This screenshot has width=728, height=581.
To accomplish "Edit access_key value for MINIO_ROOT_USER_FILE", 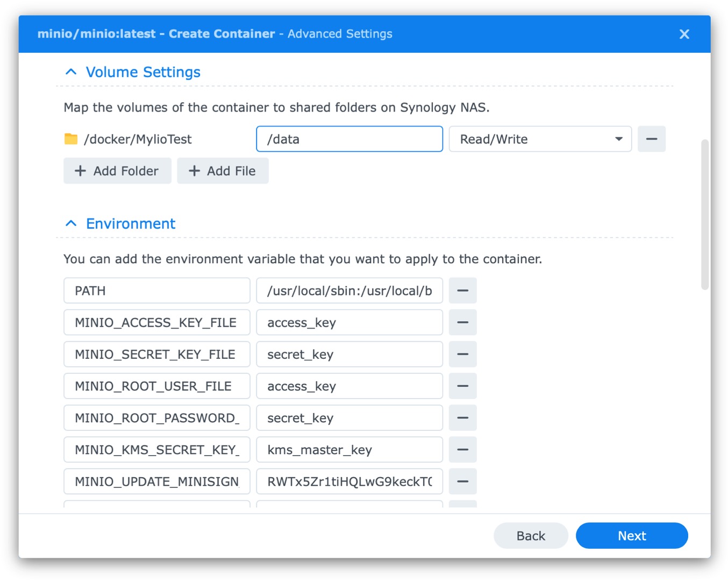I will [x=349, y=386].
